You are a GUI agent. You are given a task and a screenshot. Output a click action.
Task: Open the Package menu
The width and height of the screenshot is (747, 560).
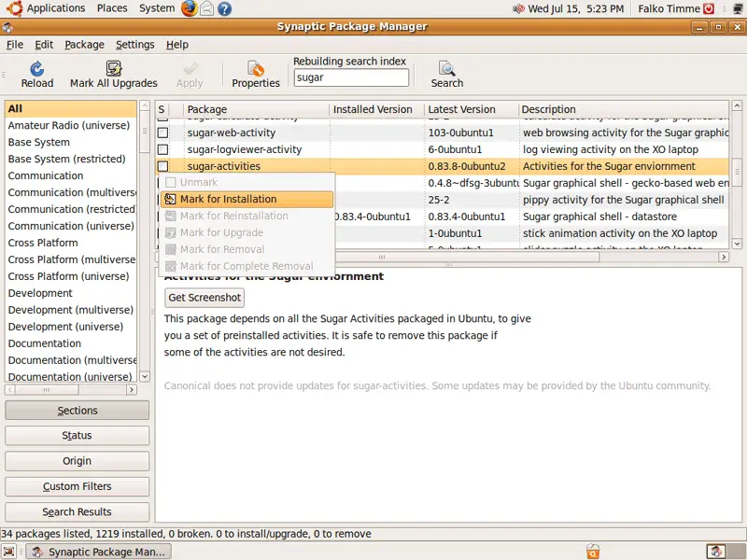[84, 45]
